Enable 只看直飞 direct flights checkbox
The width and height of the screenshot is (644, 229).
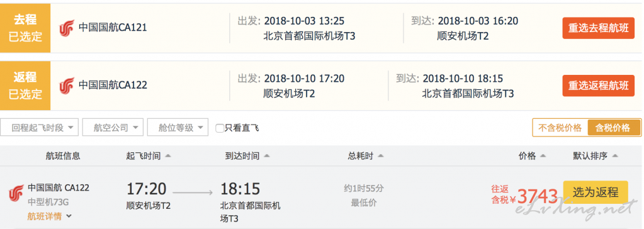pyautogui.click(x=220, y=128)
